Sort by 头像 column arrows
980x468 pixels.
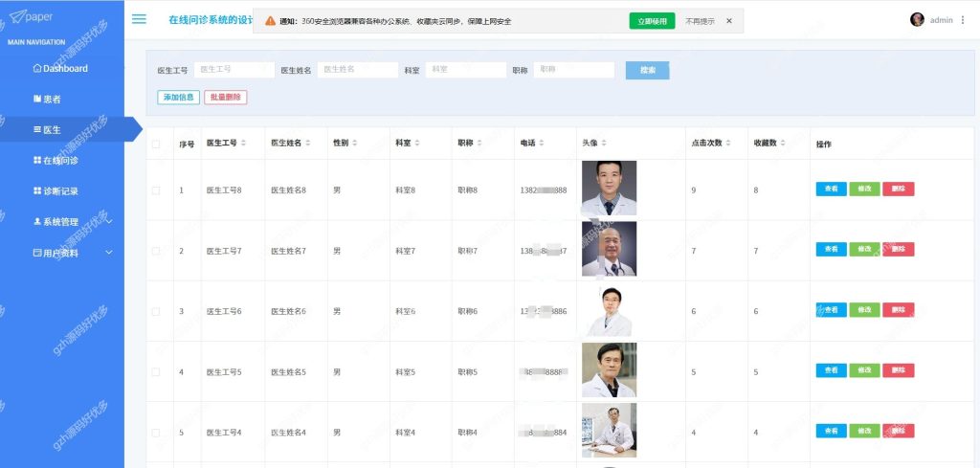click(604, 144)
